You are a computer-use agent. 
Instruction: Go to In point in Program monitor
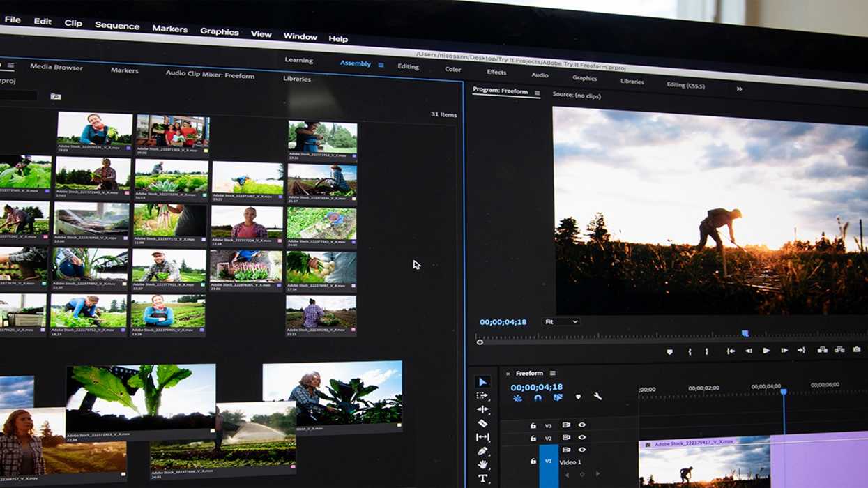[x=731, y=351]
